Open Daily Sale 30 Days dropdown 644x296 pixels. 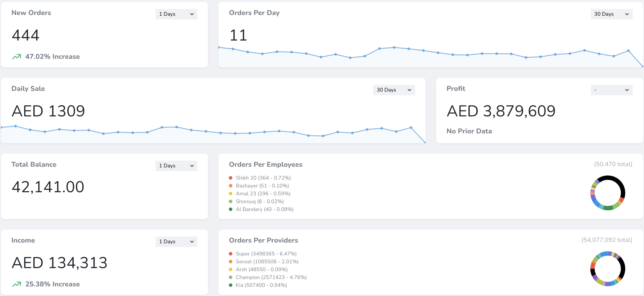pos(394,90)
